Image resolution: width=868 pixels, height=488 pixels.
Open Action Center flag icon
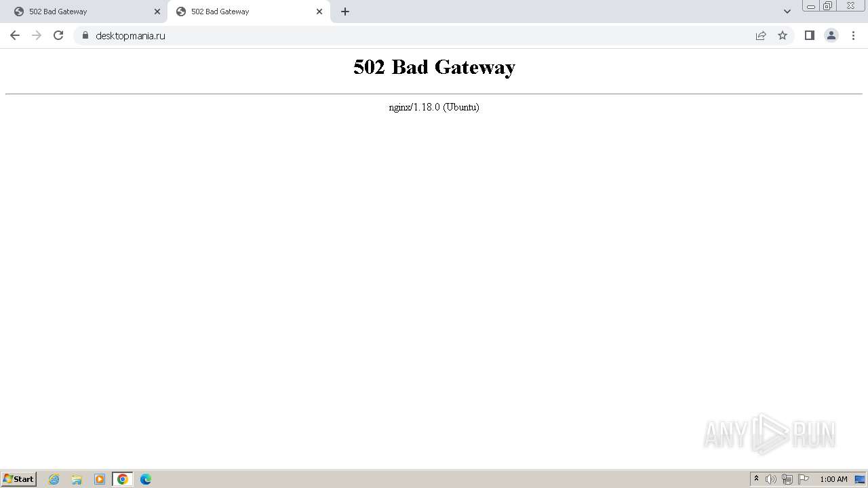pos(804,479)
